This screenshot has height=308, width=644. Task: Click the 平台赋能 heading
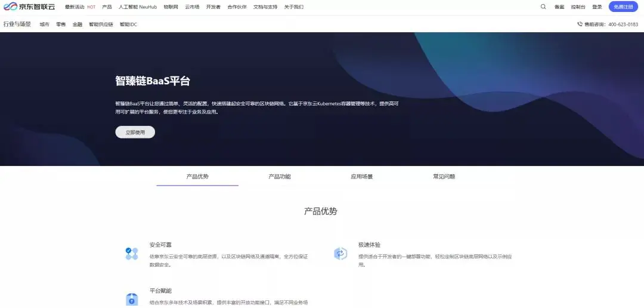160,291
